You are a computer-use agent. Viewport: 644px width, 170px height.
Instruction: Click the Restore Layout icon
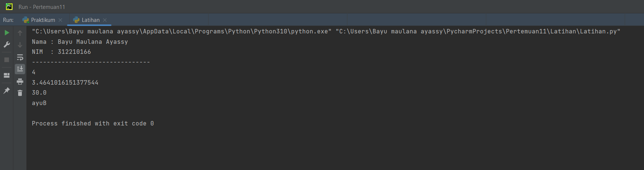[7, 75]
